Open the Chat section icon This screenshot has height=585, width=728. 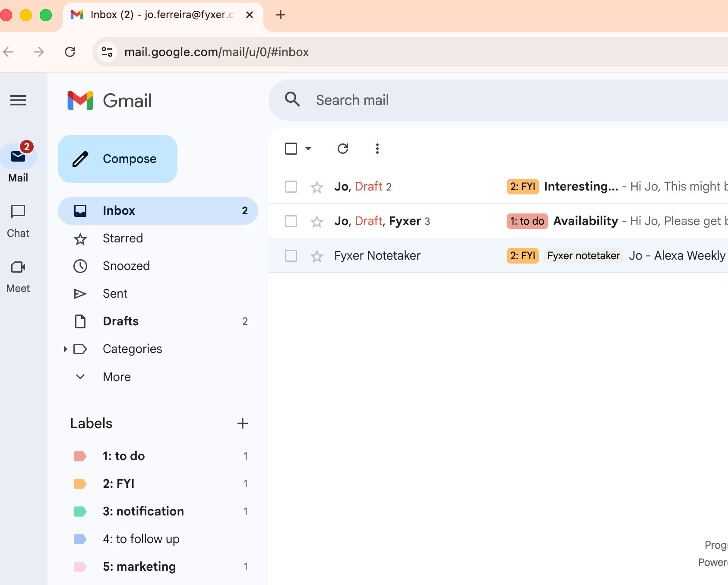coord(18,211)
